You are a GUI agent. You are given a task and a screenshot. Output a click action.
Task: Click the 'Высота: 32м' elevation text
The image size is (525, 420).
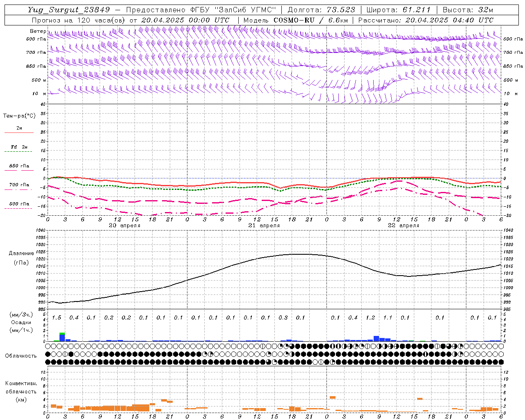[x=468, y=10]
